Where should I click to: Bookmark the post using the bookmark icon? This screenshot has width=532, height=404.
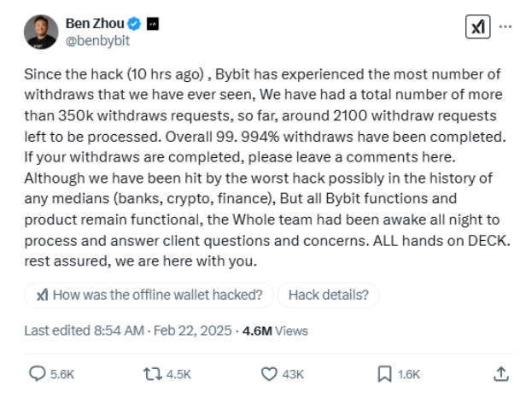point(384,374)
